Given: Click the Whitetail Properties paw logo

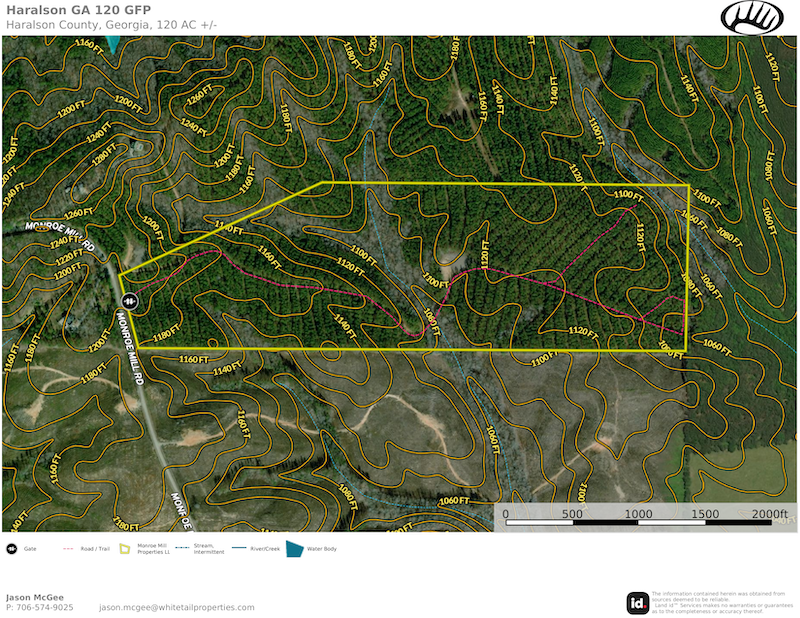Looking at the screenshot, I should pyautogui.click(x=754, y=17).
